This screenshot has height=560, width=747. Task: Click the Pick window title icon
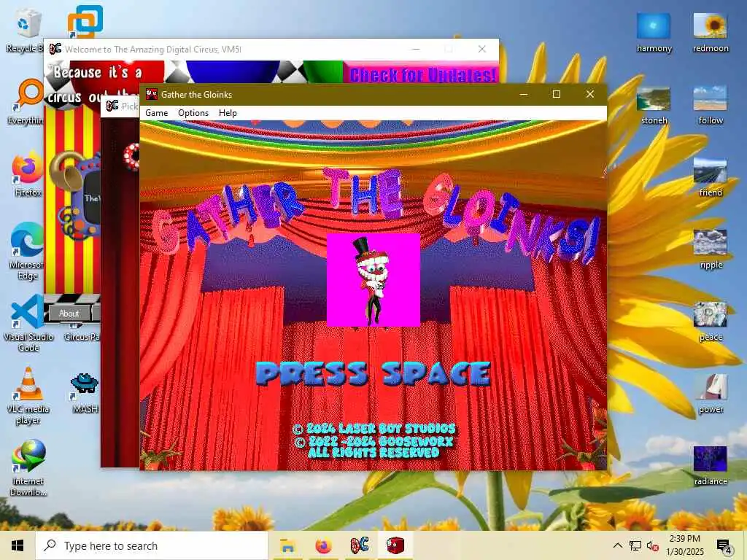[112, 106]
